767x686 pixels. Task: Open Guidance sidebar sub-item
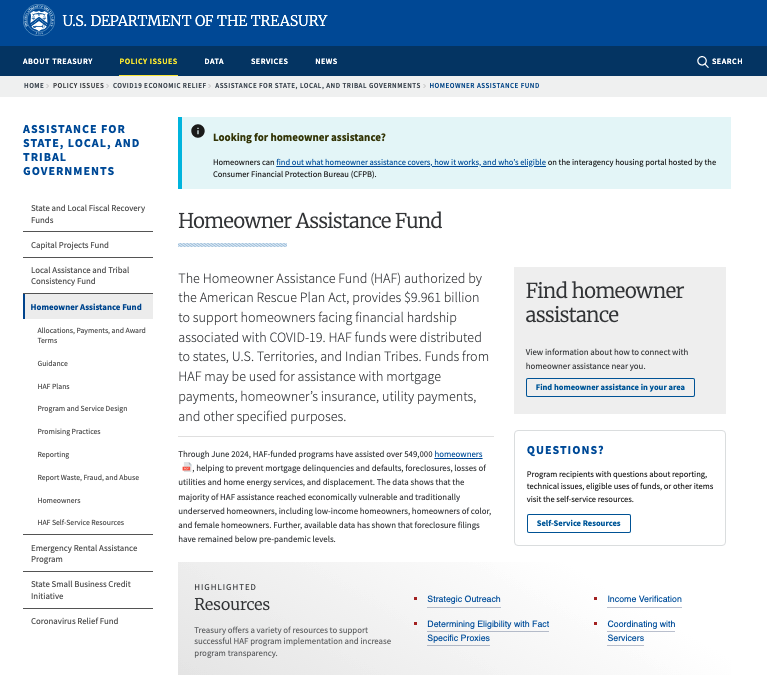tap(53, 364)
